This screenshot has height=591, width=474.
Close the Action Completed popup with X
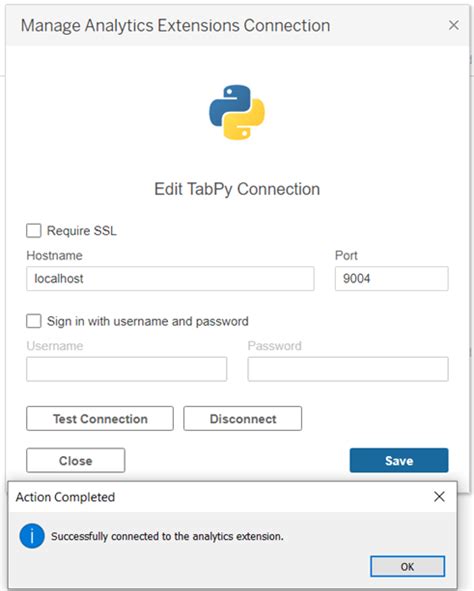point(439,496)
